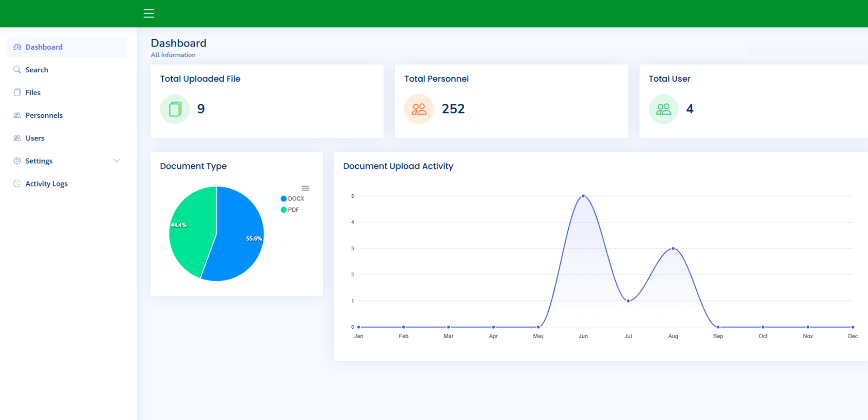Screen dimensions: 868x420
Task: Click the green user icon on Total User card
Action: click(663, 109)
